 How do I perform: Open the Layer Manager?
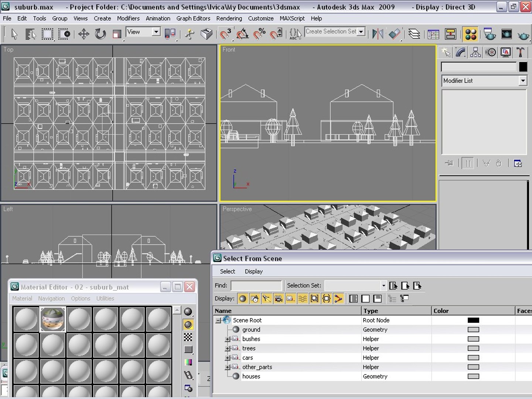[414, 34]
